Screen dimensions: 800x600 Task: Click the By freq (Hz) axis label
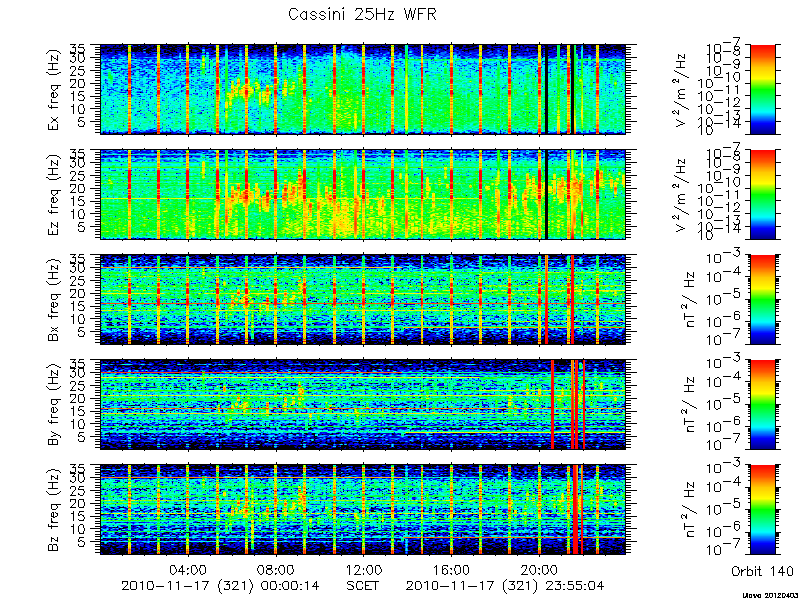click(x=55, y=405)
